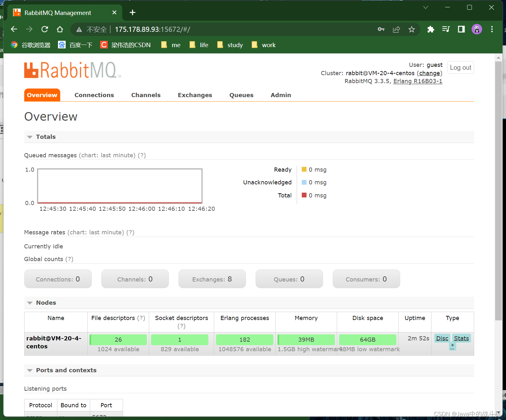Click the Log out button
This screenshot has width=506, height=420.
pyautogui.click(x=460, y=68)
